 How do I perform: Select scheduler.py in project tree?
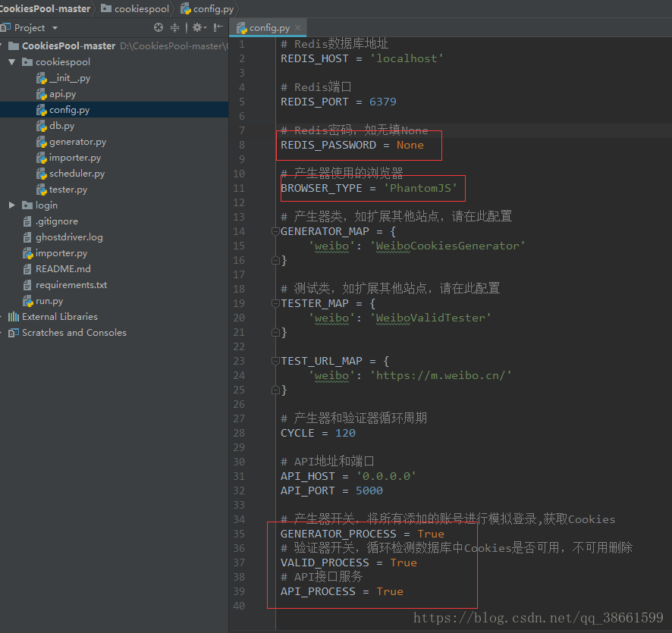coord(77,173)
